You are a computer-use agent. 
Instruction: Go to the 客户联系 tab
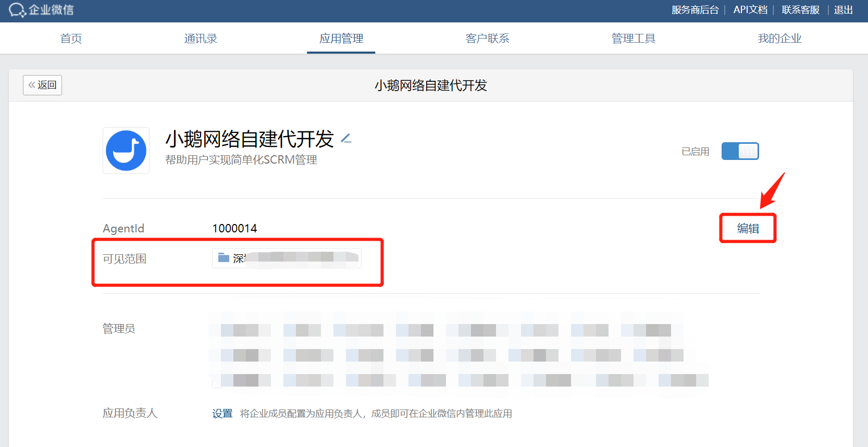click(487, 39)
